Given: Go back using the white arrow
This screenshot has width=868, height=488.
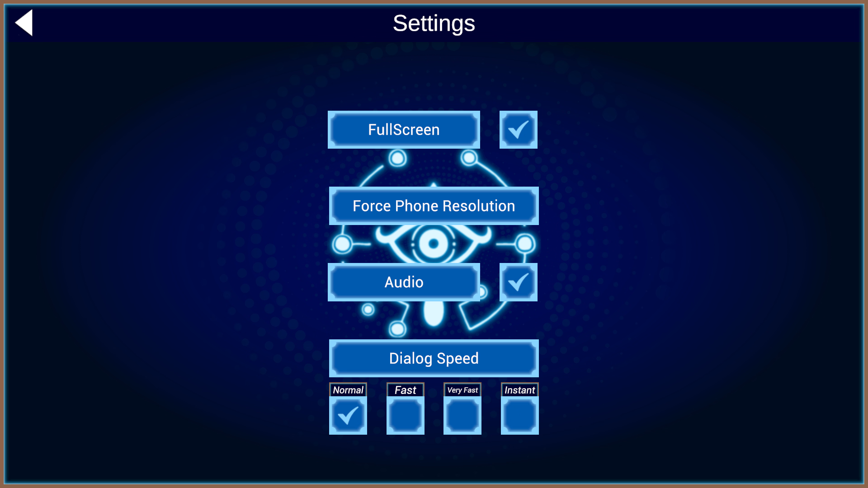Looking at the screenshot, I should (x=24, y=23).
